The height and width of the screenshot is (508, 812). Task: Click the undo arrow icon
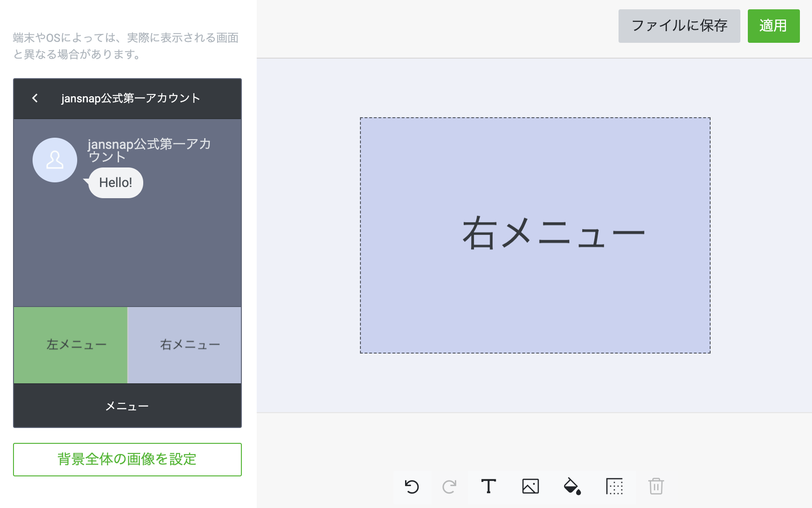pyautogui.click(x=412, y=487)
